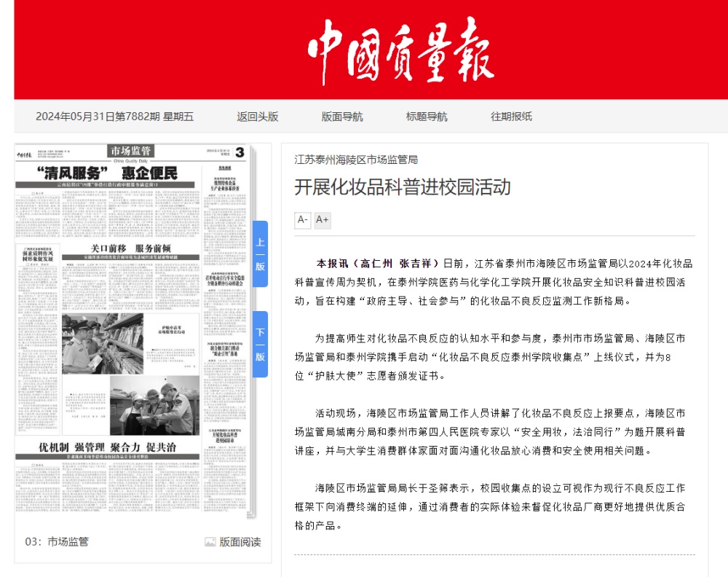Click the 版面阅读 link
Screen dimensions: 728x577
(x=240, y=542)
